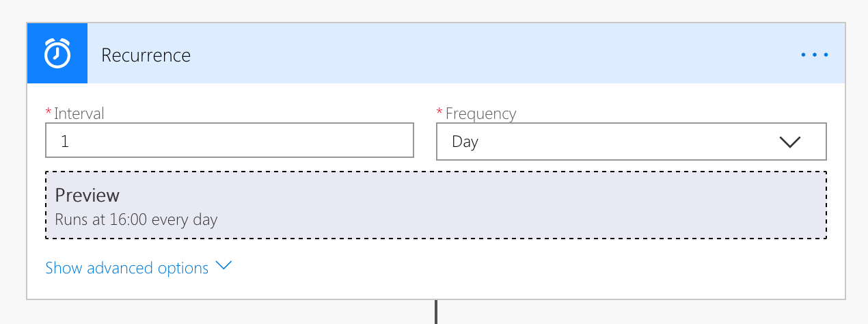Click the red asterisk next to Interval

(49, 112)
